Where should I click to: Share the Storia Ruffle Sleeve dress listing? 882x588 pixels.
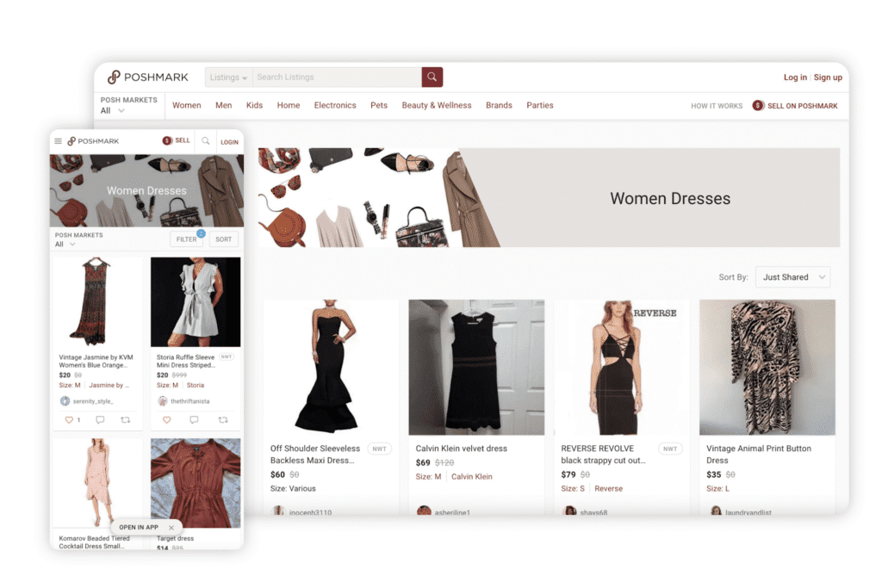pyautogui.click(x=223, y=420)
